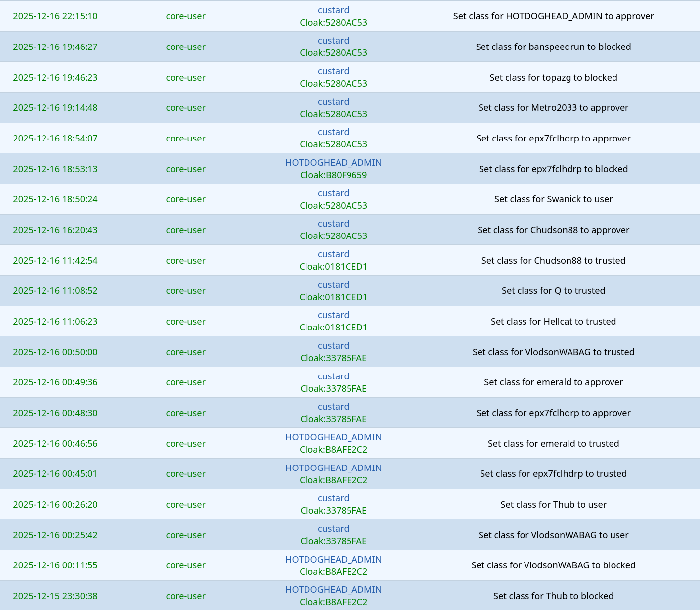Click 'Set class for emerald to approver'
Image resolution: width=700 pixels, height=610 pixels.
pos(553,382)
